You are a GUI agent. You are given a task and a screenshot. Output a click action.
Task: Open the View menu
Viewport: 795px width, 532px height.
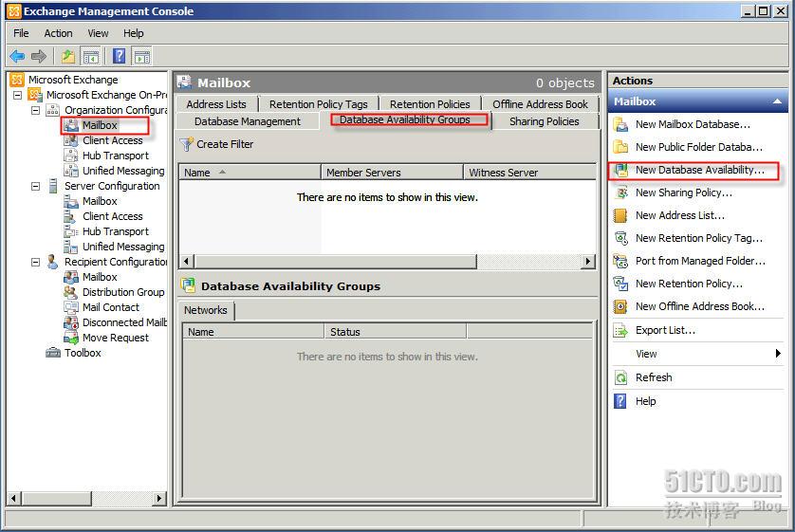98,33
